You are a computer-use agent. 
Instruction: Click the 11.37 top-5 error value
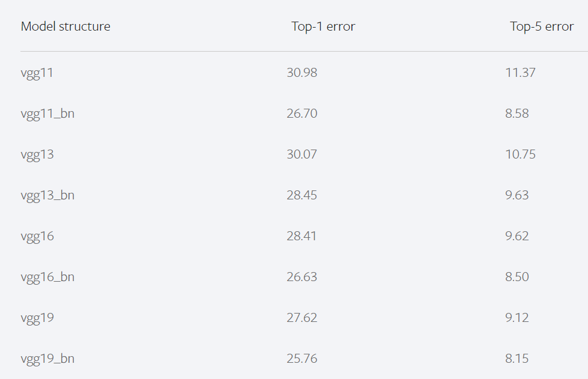520,73
